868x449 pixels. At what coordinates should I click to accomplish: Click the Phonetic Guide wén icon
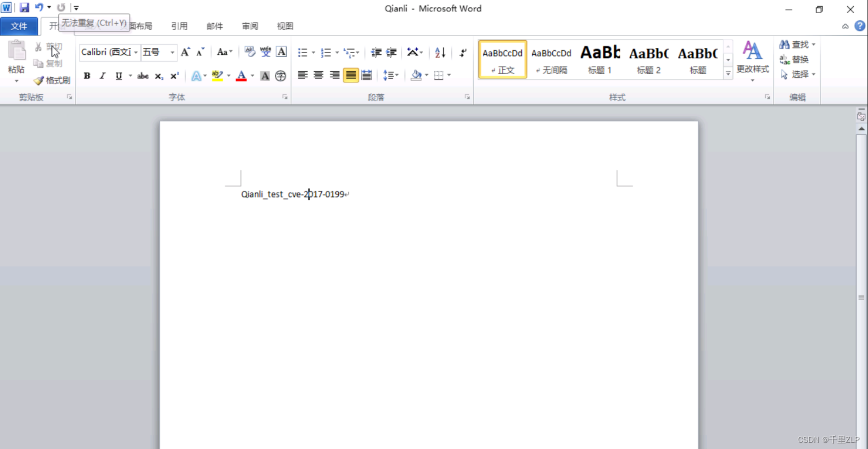tap(265, 52)
